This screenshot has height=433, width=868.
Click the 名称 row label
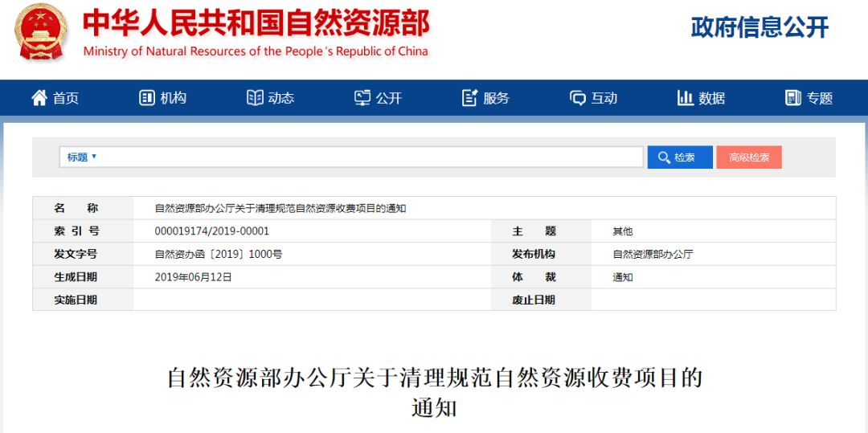coord(76,209)
